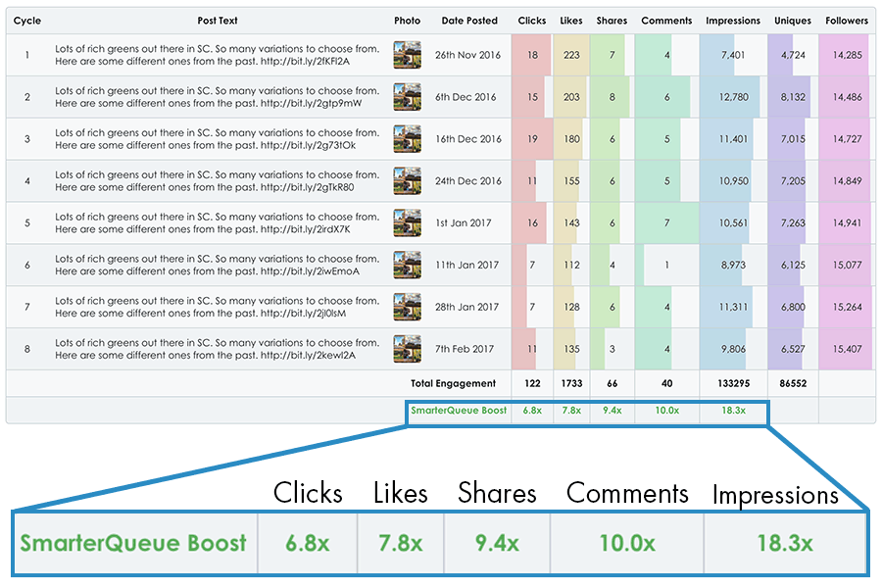The image size is (882, 588).
Task: Click the Total Engagement label
Action: pyautogui.click(x=453, y=384)
